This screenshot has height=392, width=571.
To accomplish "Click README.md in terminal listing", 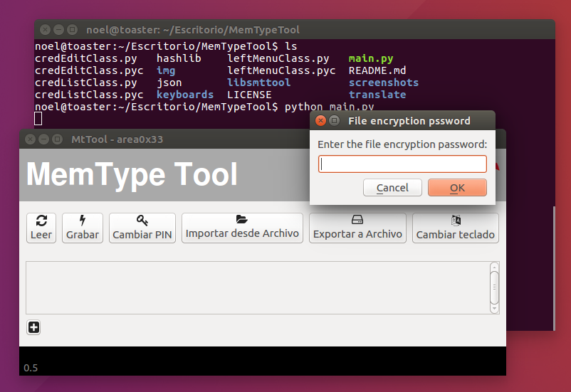I will tap(377, 70).
